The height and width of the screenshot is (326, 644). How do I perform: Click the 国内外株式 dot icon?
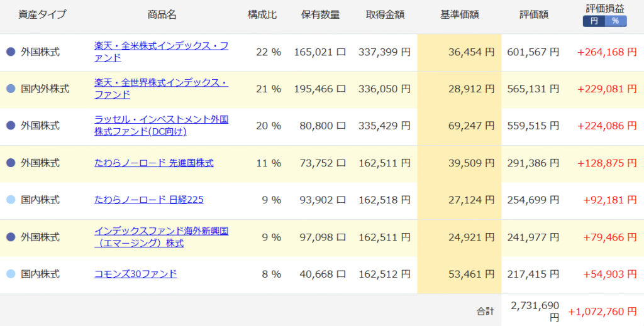click(10, 89)
